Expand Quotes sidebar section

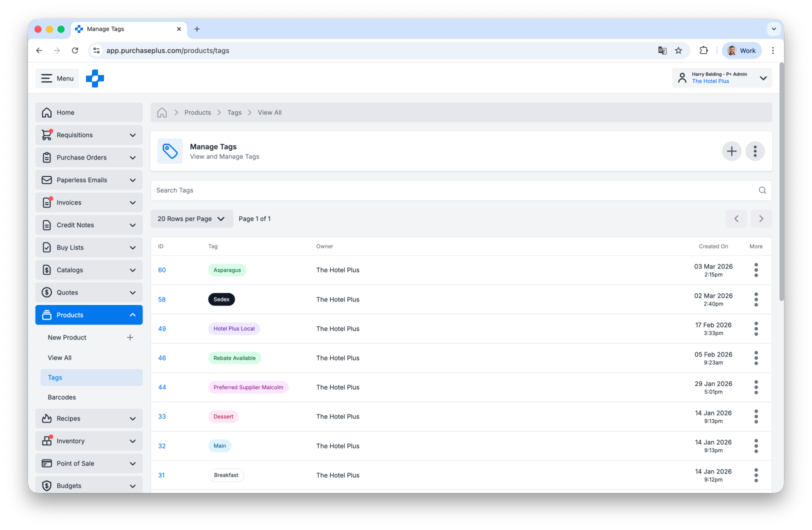coord(89,292)
